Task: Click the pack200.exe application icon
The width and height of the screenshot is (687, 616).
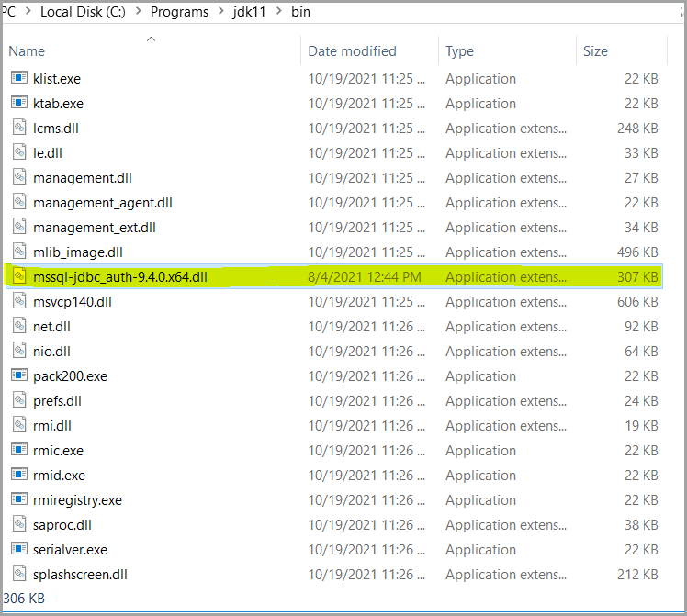Action: [19, 375]
